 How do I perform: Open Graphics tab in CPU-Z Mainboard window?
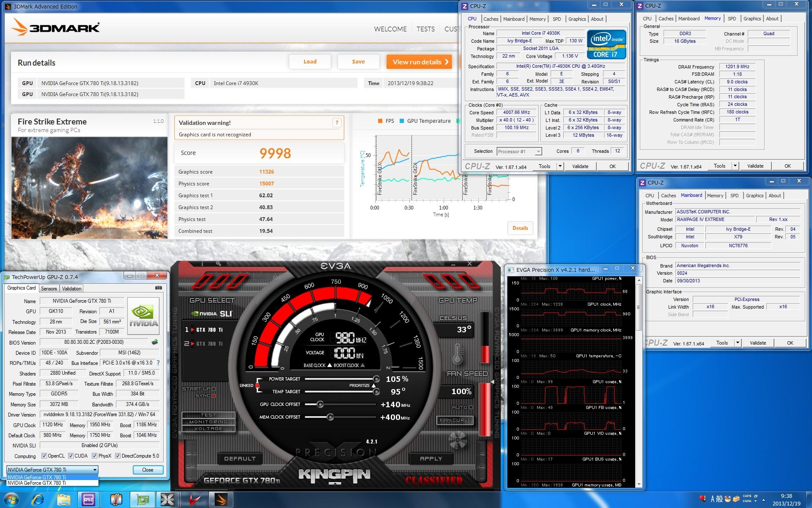(x=754, y=196)
